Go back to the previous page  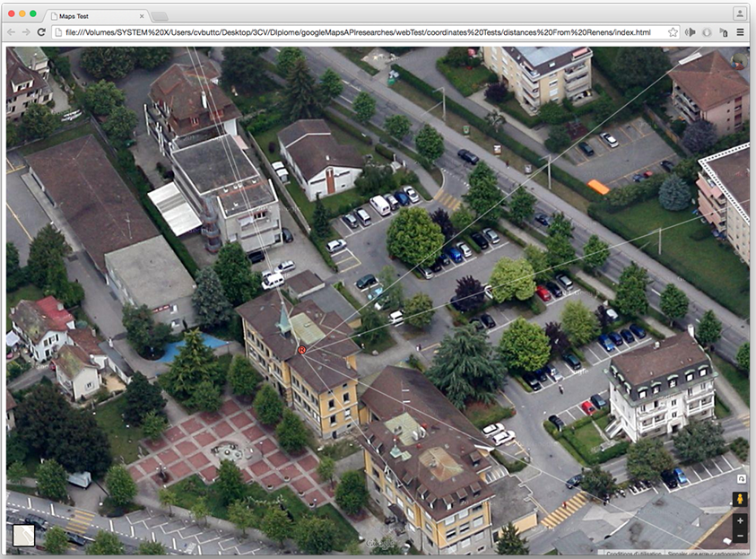click(x=11, y=32)
